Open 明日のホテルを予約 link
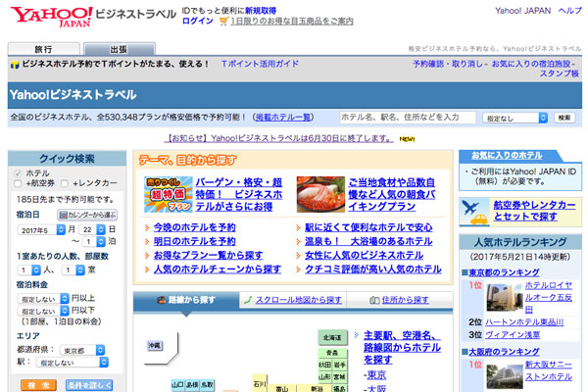The width and height of the screenshot is (588, 392). pyautogui.click(x=195, y=241)
